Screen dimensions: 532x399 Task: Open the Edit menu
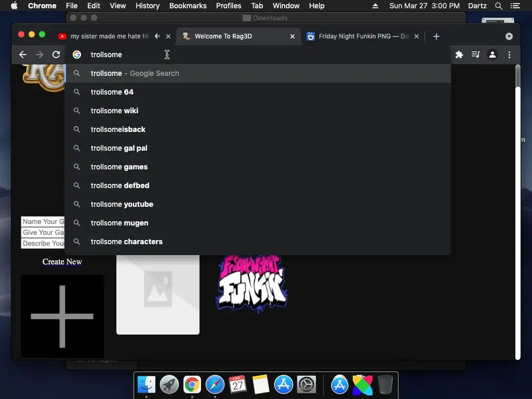coord(94,6)
